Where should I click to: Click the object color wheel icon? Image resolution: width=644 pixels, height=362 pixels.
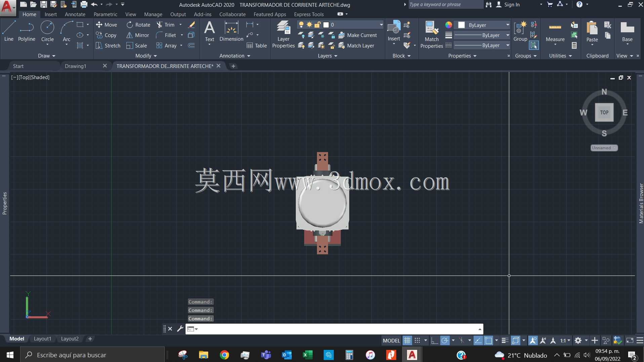[448, 25]
